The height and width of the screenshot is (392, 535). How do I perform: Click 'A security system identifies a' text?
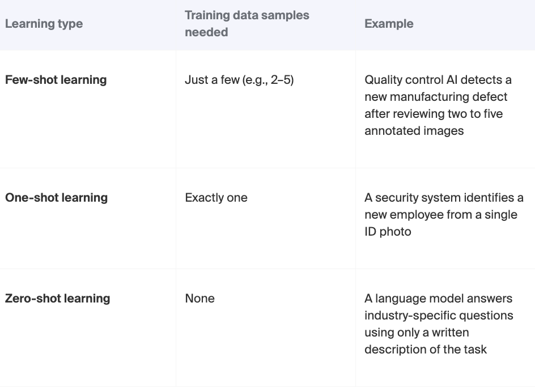click(x=444, y=198)
